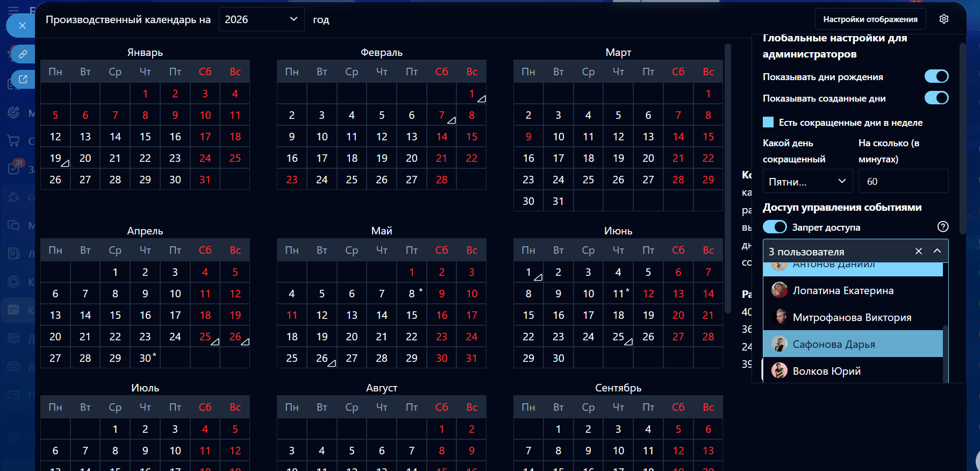Click the Май month heading
This screenshot has height=471, width=980.
click(382, 231)
